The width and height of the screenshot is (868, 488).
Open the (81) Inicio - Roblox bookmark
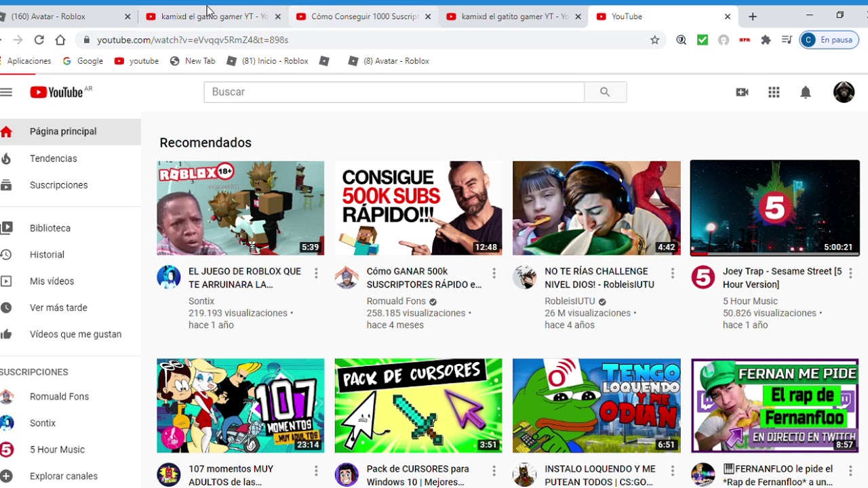(268, 61)
